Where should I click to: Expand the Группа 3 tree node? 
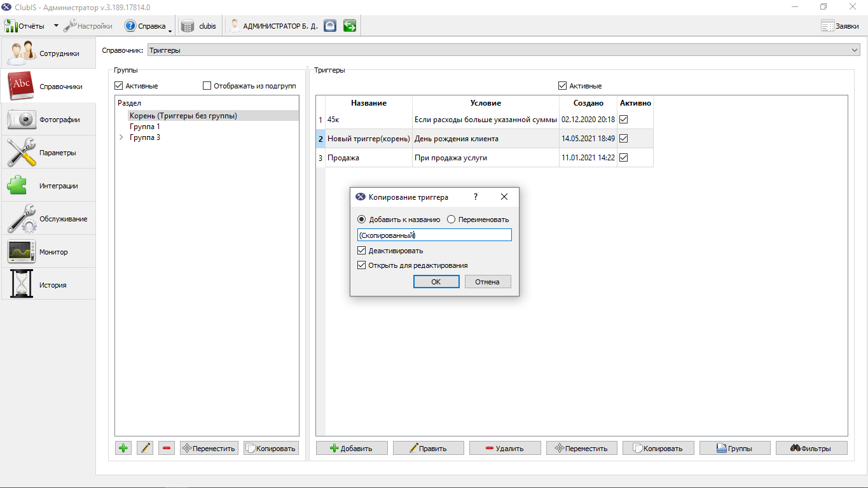click(121, 137)
